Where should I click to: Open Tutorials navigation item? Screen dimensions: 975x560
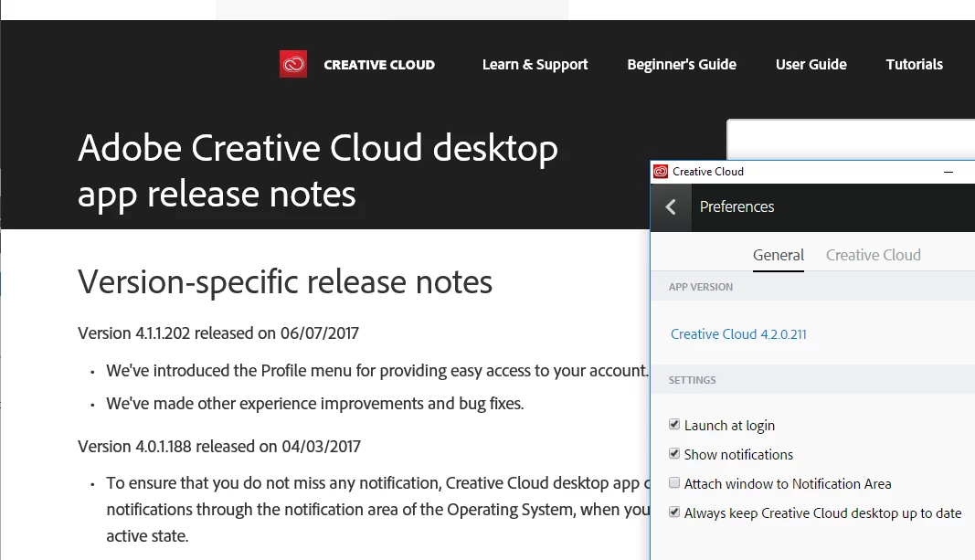914,65
